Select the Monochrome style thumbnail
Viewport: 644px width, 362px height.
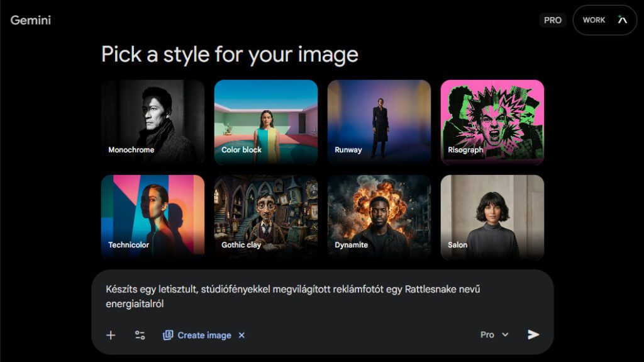pyautogui.click(x=153, y=122)
